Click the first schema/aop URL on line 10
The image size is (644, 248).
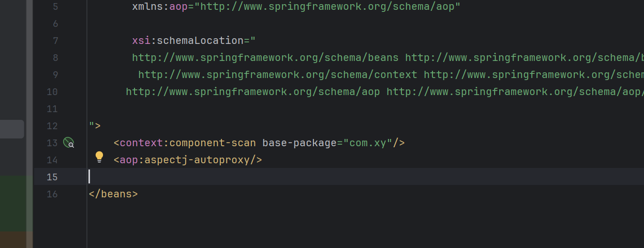pyautogui.click(x=252, y=92)
